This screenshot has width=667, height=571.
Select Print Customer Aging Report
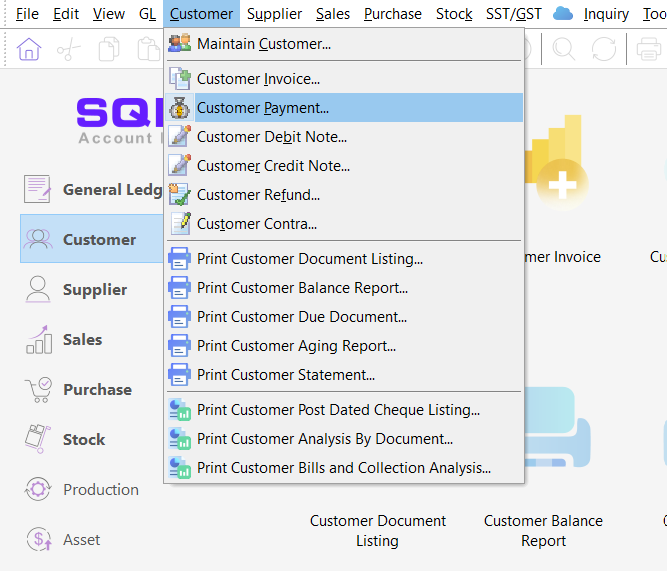click(296, 346)
